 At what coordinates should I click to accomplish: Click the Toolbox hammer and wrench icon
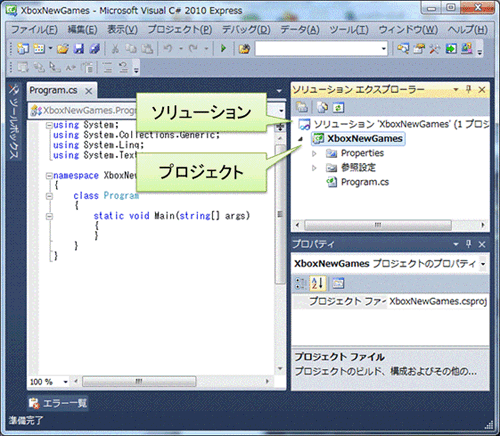[435, 49]
